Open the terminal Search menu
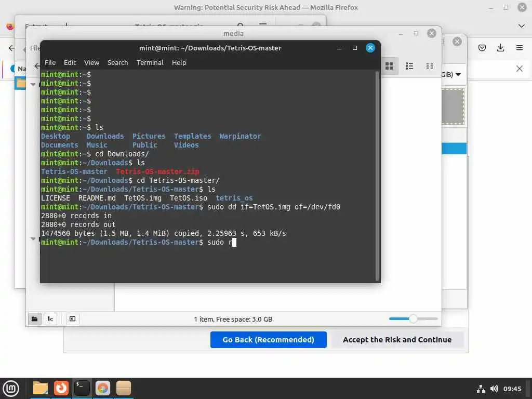The height and width of the screenshot is (399, 532). [118, 62]
